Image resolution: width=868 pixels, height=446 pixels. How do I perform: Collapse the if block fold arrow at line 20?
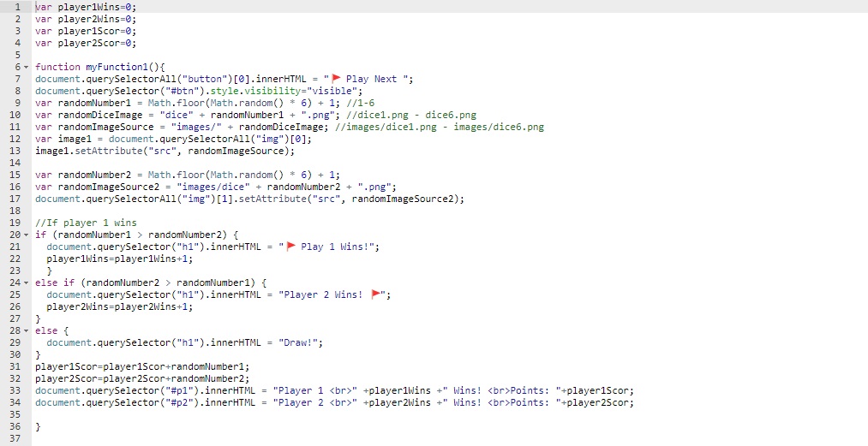pyautogui.click(x=26, y=235)
